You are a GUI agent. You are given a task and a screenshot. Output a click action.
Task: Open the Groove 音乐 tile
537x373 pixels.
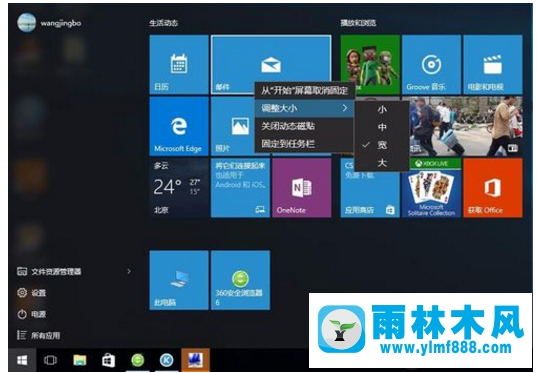click(x=431, y=64)
